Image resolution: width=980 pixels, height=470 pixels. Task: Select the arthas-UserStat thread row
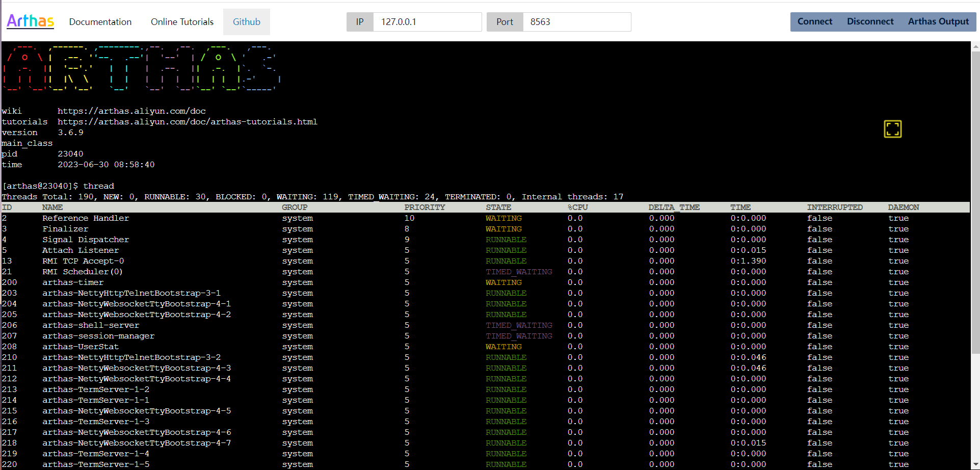(x=80, y=346)
